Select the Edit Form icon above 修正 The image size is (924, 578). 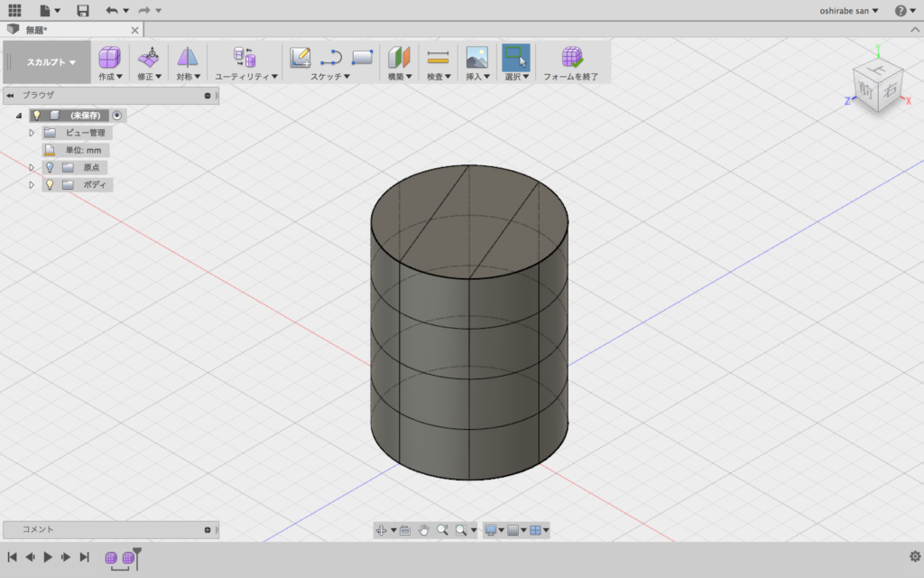click(x=149, y=57)
